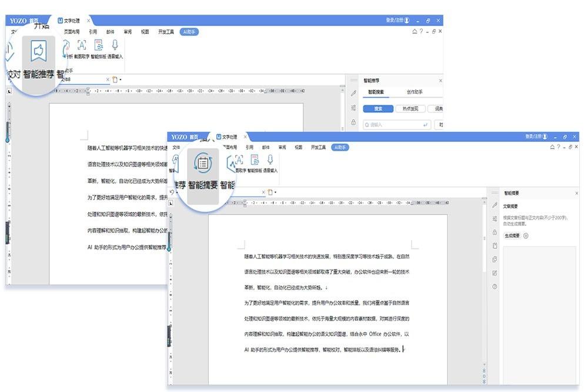
Task: Click 文章摘要 heading in 智能摘要 panel
Action: click(510, 207)
